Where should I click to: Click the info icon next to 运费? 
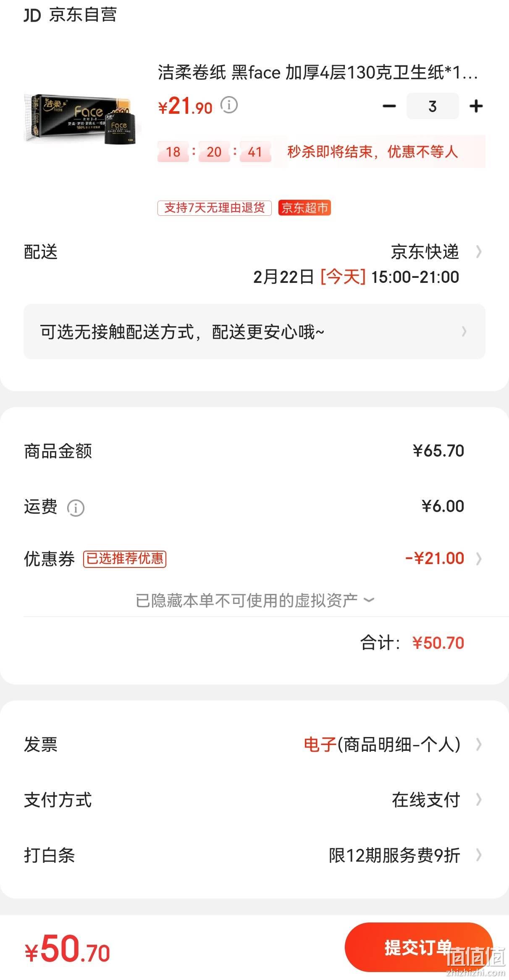point(76,508)
